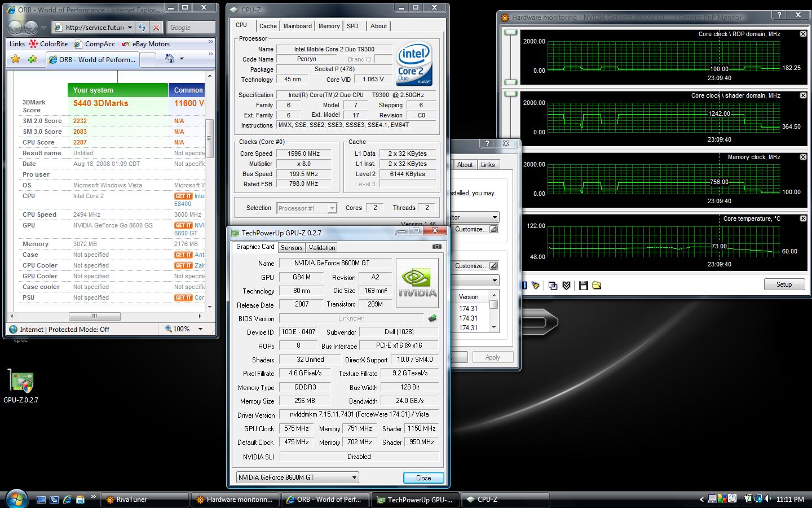Click the upper Customize button in RivaTuner

pyautogui.click(x=476, y=229)
